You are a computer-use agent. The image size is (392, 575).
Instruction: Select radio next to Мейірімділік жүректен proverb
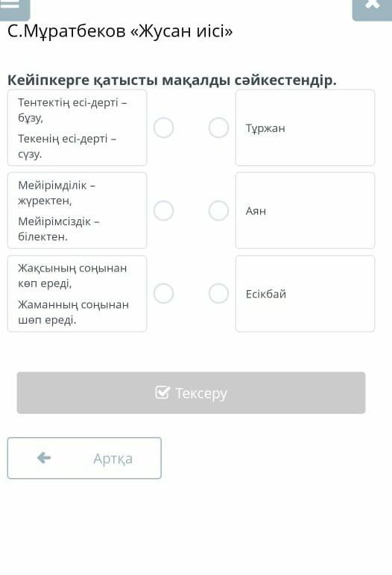(163, 210)
